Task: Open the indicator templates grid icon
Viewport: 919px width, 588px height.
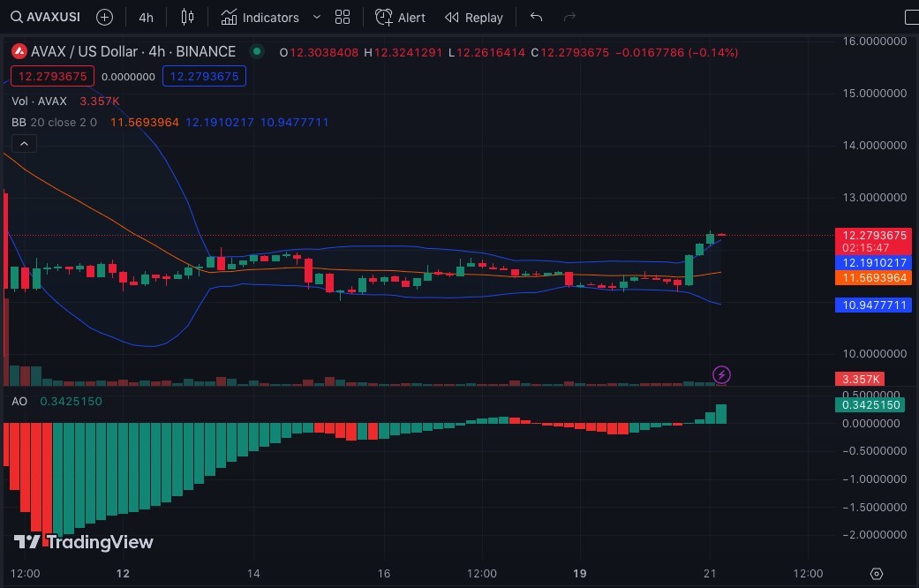Action: (x=343, y=17)
